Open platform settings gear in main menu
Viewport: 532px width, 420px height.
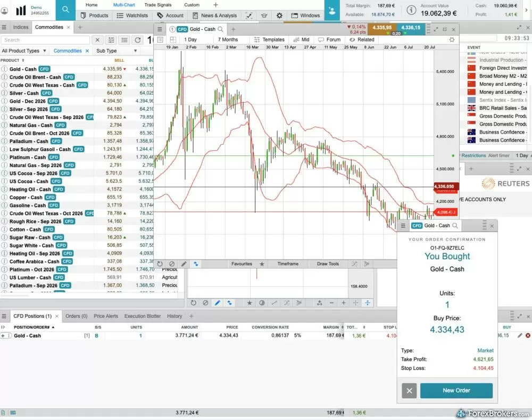coord(279,15)
